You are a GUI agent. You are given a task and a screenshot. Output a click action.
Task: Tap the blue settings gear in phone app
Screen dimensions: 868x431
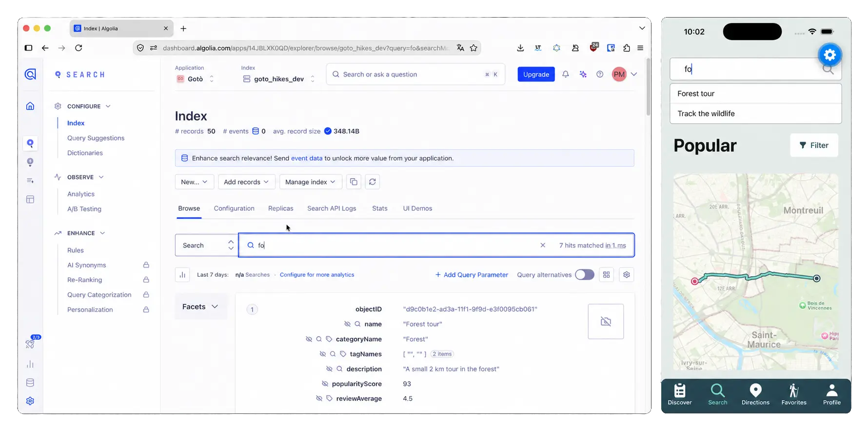pos(829,55)
